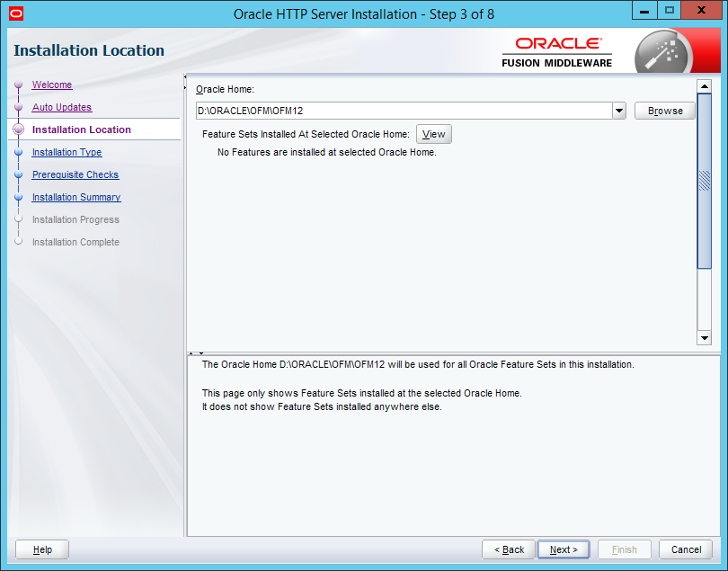Open the Help button
The width and height of the screenshot is (728, 571).
42,549
